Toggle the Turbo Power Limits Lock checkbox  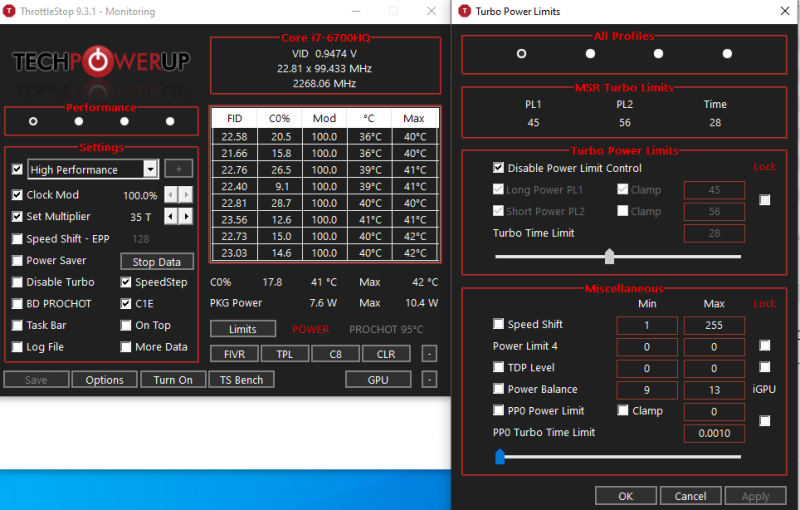[x=765, y=200]
